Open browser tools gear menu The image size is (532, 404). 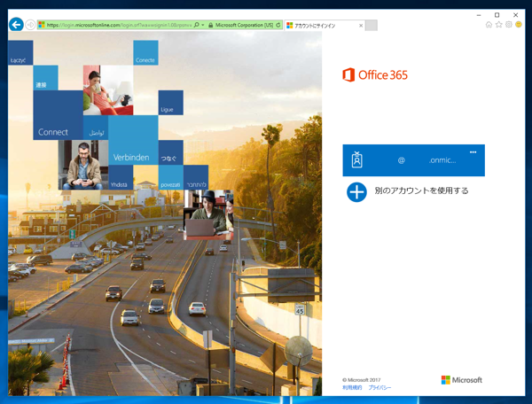pyautogui.click(x=508, y=25)
